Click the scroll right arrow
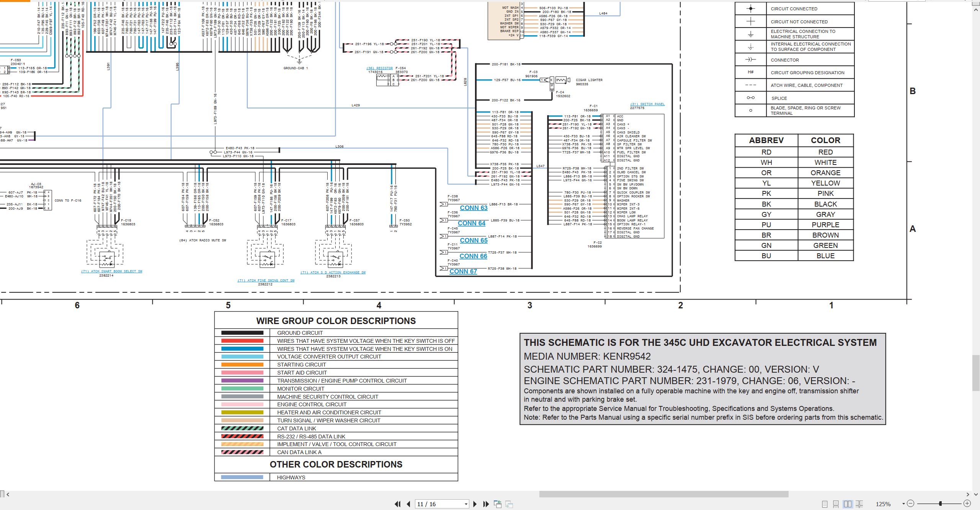The width and height of the screenshot is (980, 510). point(967,494)
